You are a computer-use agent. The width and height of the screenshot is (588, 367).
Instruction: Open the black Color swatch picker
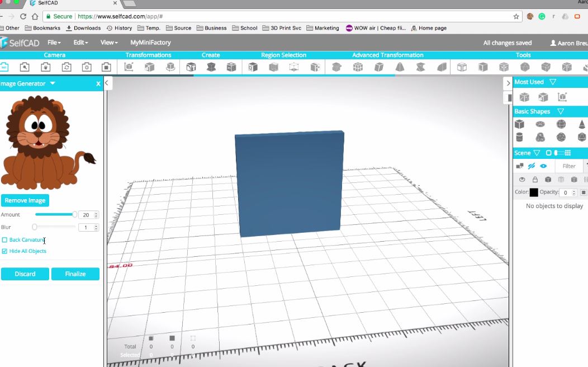(534, 192)
